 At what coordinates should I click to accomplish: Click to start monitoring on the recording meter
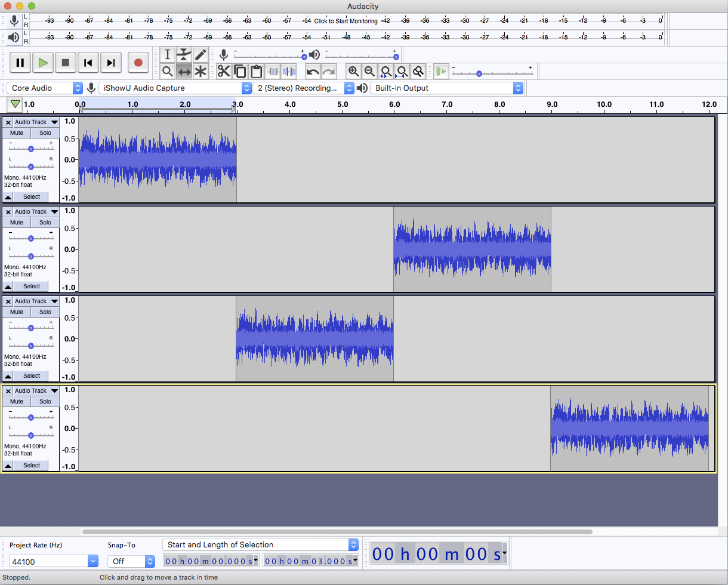tap(345, 20)
